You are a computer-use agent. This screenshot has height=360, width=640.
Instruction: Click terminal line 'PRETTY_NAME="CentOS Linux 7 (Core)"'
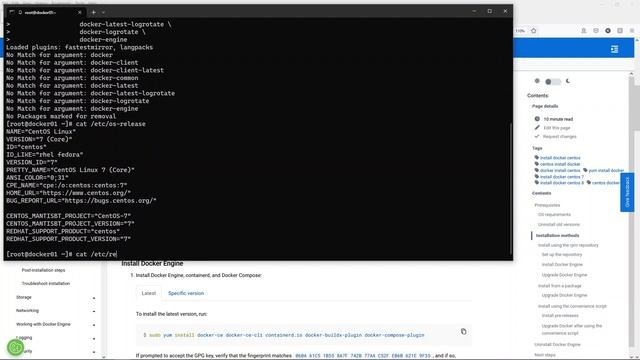(70, 170)
